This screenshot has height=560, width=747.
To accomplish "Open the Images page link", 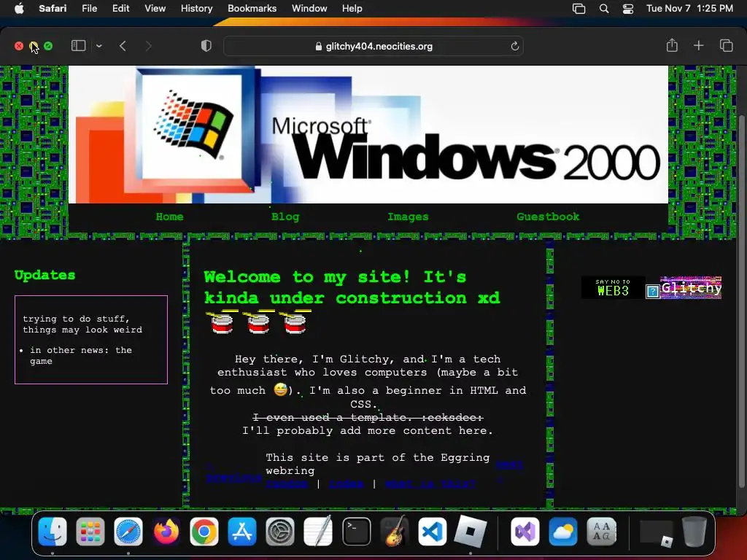I will click(408, 217).
